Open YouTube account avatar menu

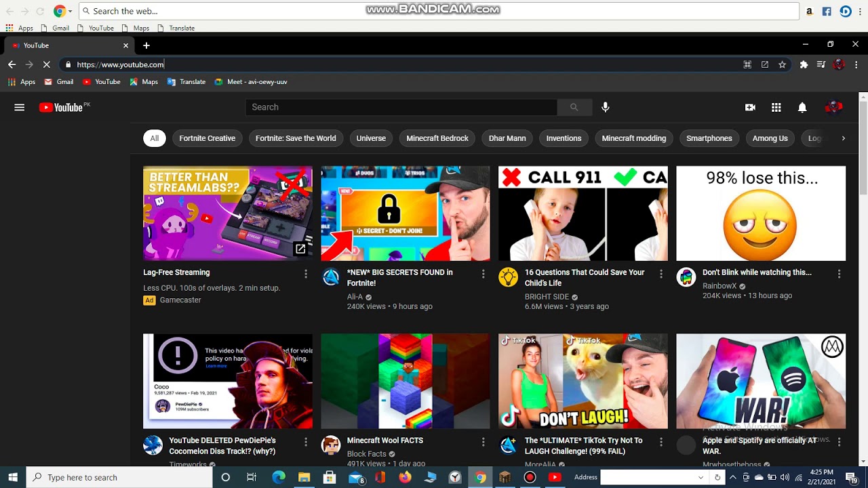(833, 107)
